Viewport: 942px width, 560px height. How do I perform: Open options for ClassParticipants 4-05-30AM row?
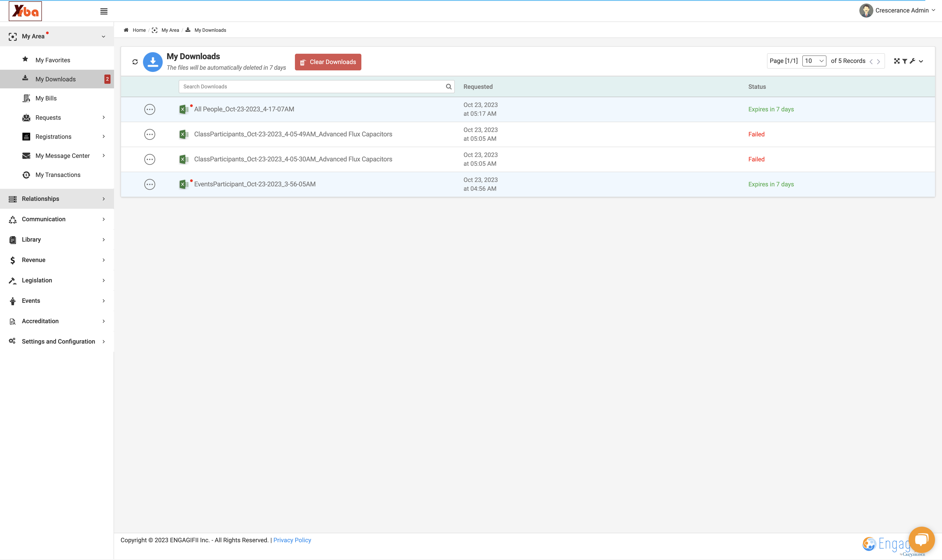tap(150, 159)
